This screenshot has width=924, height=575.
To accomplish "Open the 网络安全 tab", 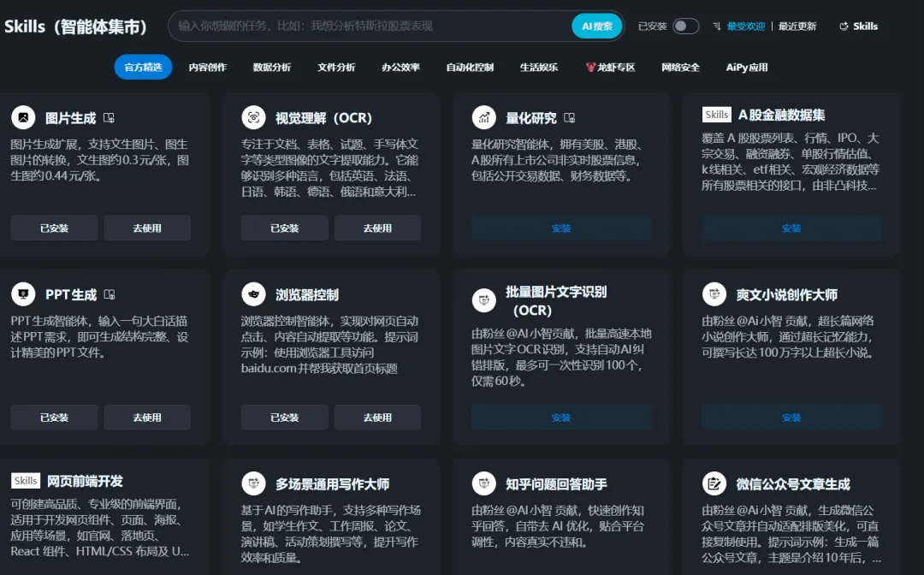I will (x=680, y=67).
